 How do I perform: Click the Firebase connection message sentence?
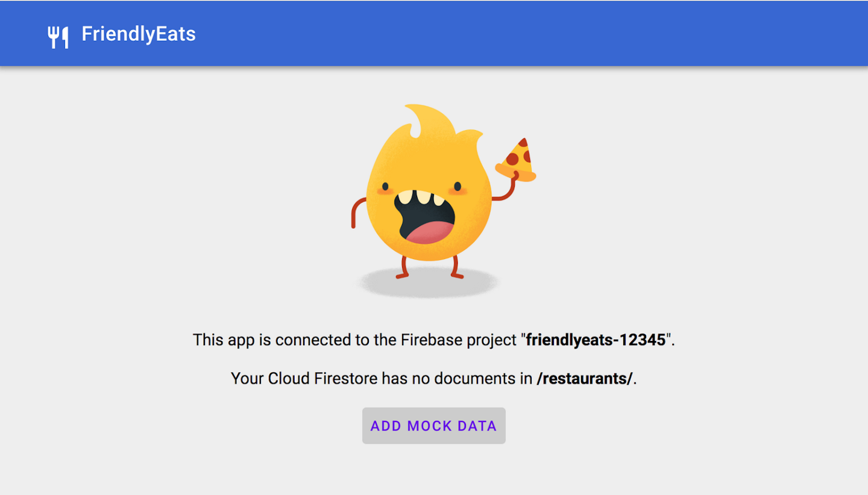click(x=434, y=339)
